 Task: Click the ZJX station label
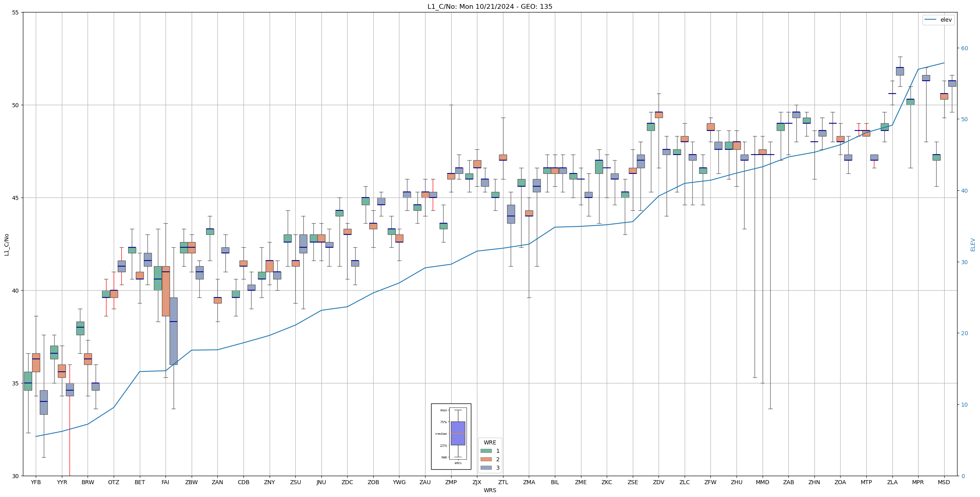tap(477, 482)
